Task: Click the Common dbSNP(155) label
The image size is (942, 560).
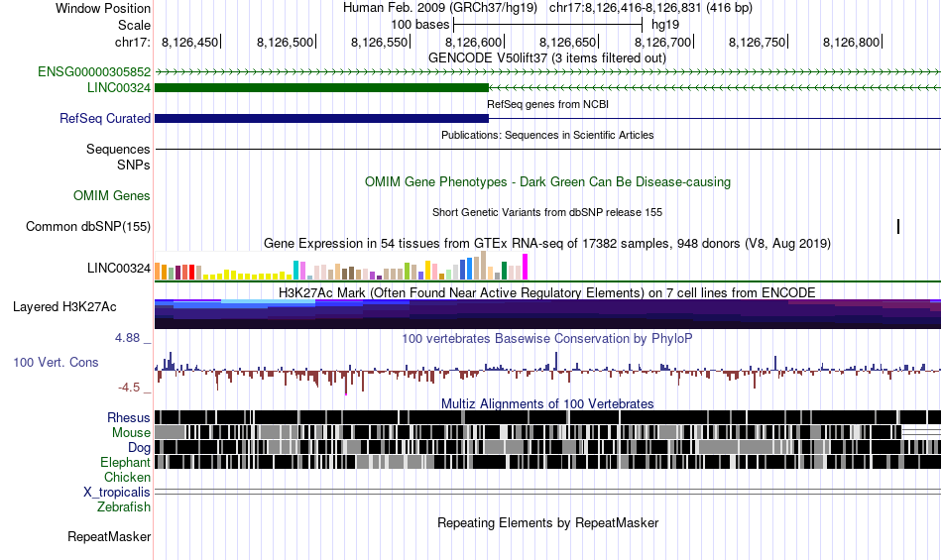Action: click(x=88, y=226)
